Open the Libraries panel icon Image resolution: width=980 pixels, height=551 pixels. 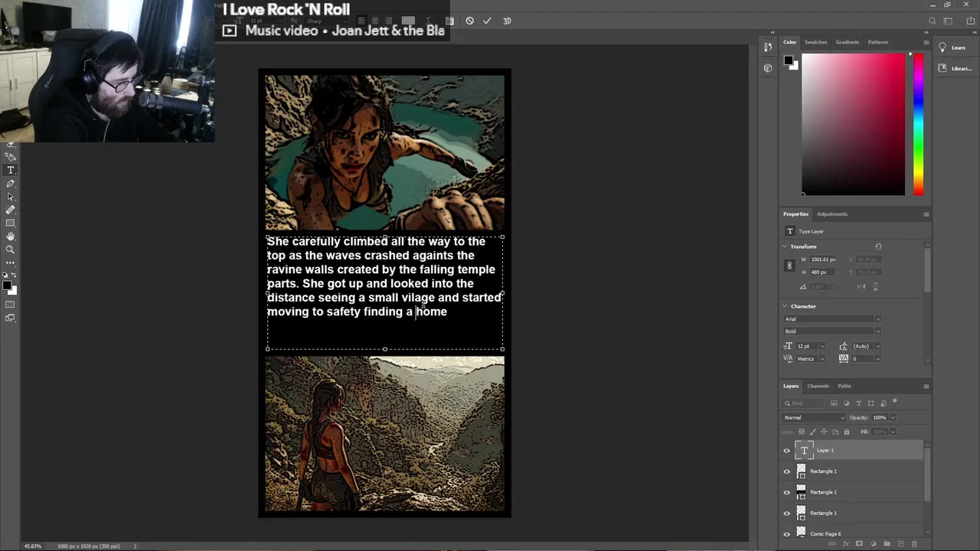(942, 68)
